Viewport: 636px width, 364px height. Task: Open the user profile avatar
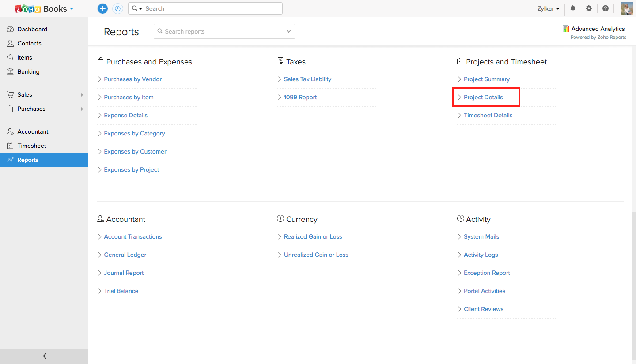click(627, 8)
